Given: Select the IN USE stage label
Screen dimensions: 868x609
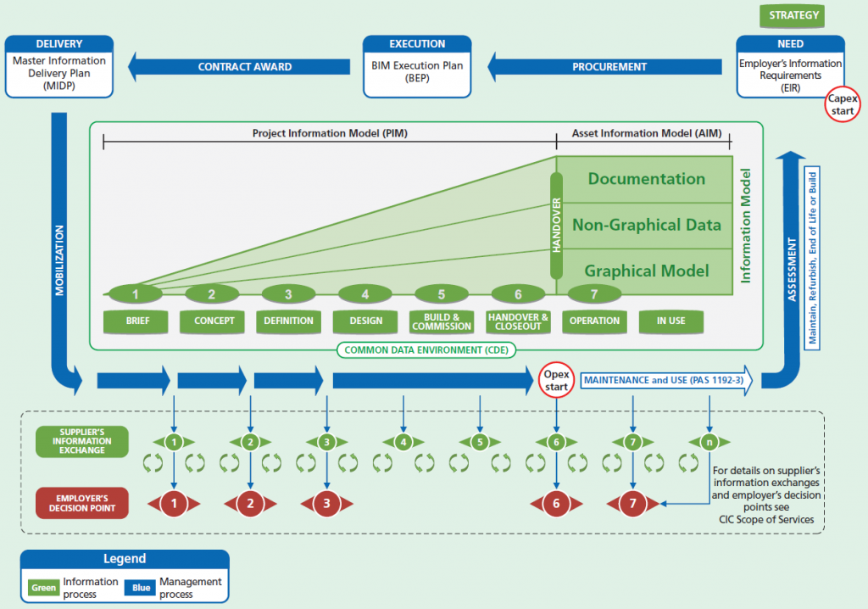Looking at the screenshot, I should 671,321.
